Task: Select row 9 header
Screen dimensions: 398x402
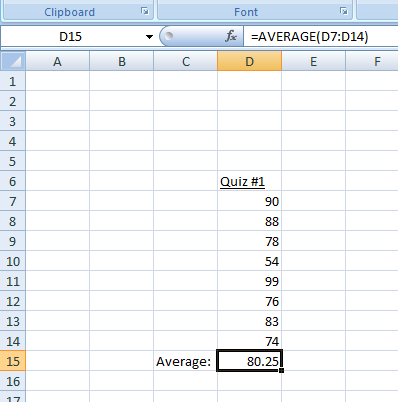Action: point(13,241)
